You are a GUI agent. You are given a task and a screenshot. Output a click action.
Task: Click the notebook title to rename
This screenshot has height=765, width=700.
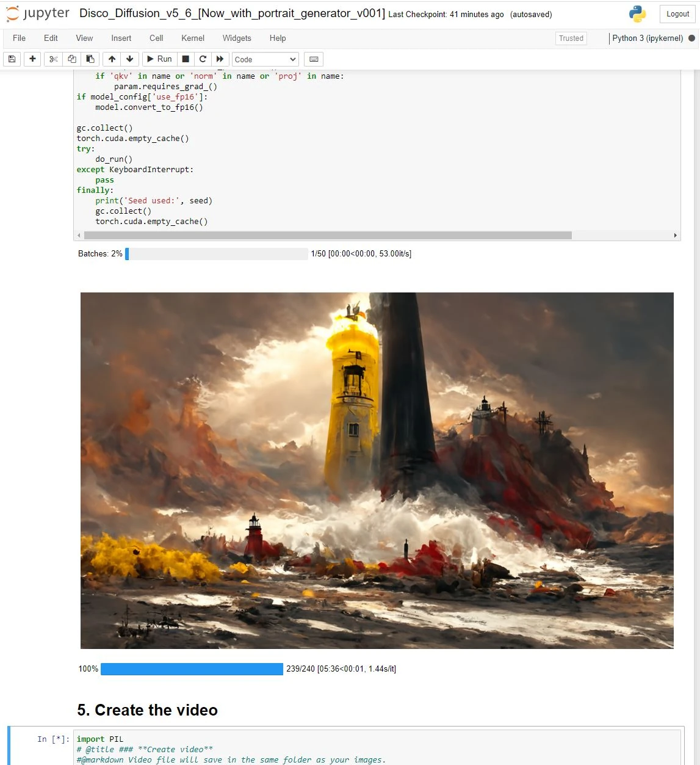(232, 13)
